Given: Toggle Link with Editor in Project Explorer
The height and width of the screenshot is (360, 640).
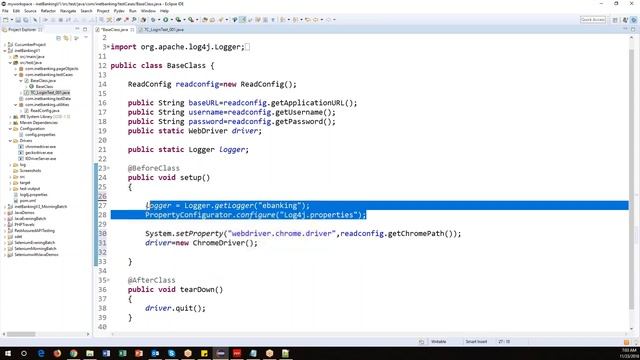Looking at the screenshot, I should [66, 38].
